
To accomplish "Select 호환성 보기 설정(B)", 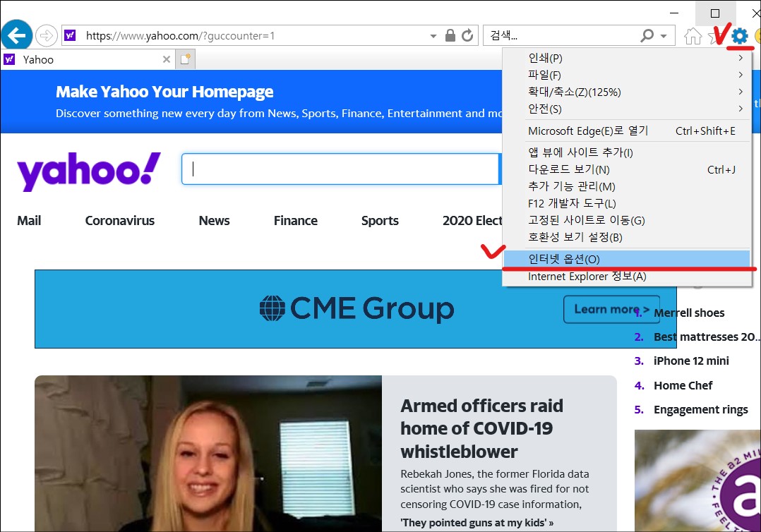I will tap(627, 237).
